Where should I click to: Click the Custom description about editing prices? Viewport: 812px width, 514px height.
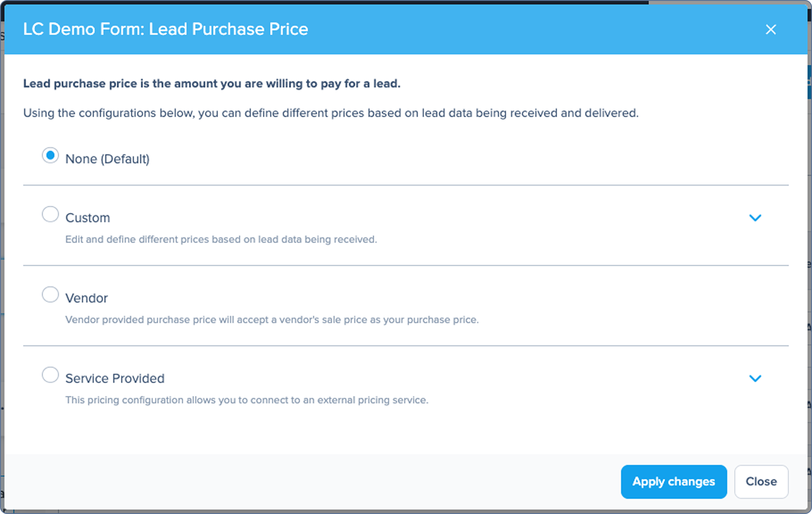(221, 239)
